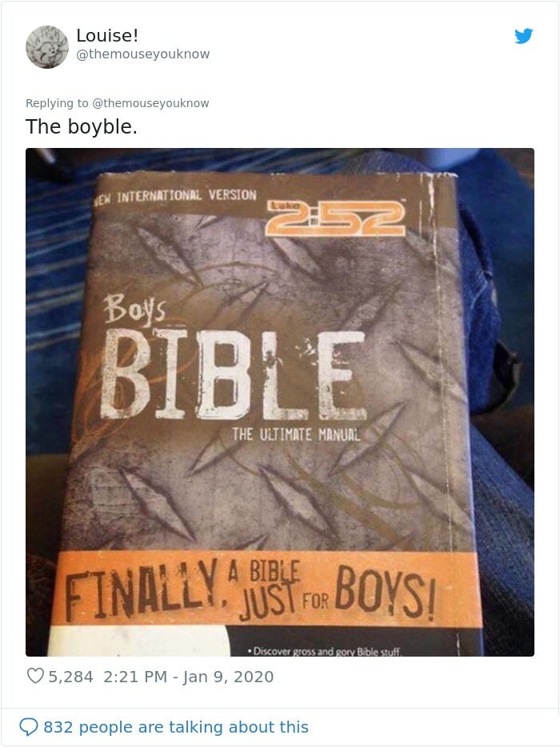The width and height of the screenshot is (560, 747).
Task: Click "The Ultimate Manual" subtitle on the cover
Action: (296, 434)
